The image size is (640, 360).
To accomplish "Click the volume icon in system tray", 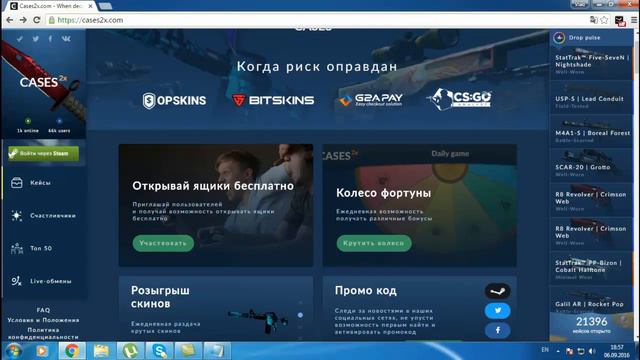I will pyautogui.click(x=592, y=351).
